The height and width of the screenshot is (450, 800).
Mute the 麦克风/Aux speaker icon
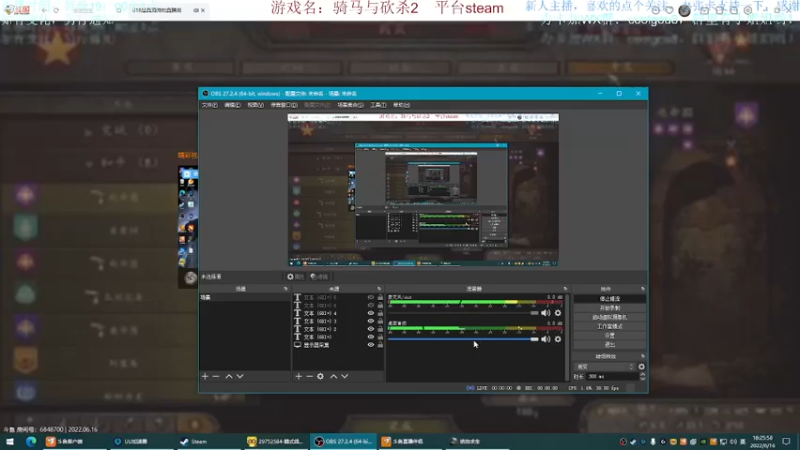[x=545, y=313]
